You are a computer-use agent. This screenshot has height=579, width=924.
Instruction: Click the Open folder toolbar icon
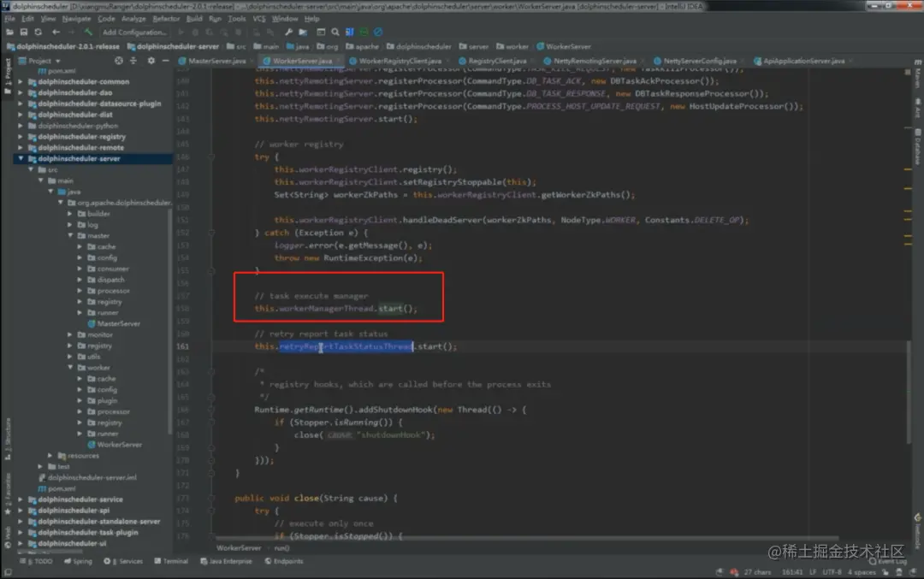click(x=10, y=32)
